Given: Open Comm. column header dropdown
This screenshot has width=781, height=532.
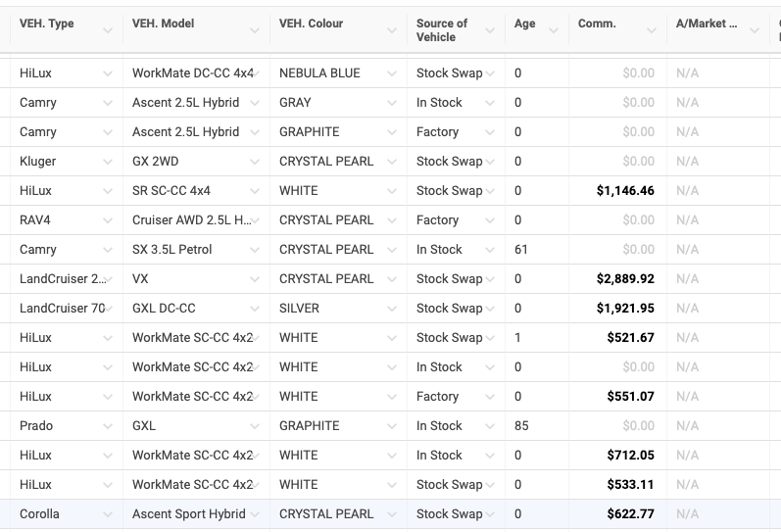Looking at the screenshot, I should pos(652,31).
